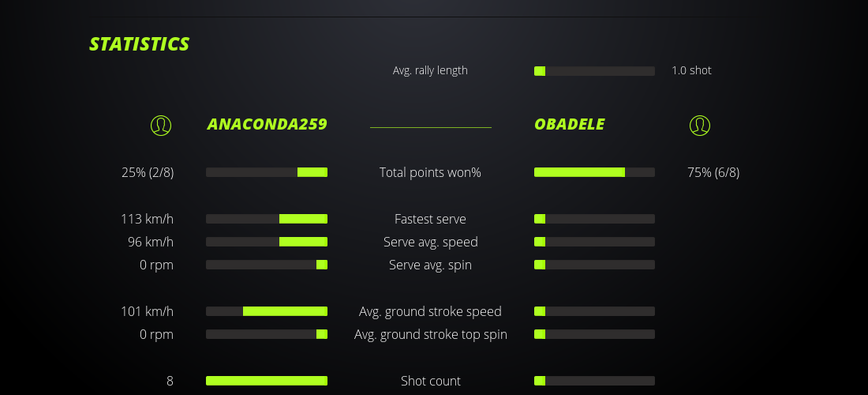Viewport: 868px width, 395px height.
Task: Click the Avg. rally length label
Action: click(x=430, y=70)
